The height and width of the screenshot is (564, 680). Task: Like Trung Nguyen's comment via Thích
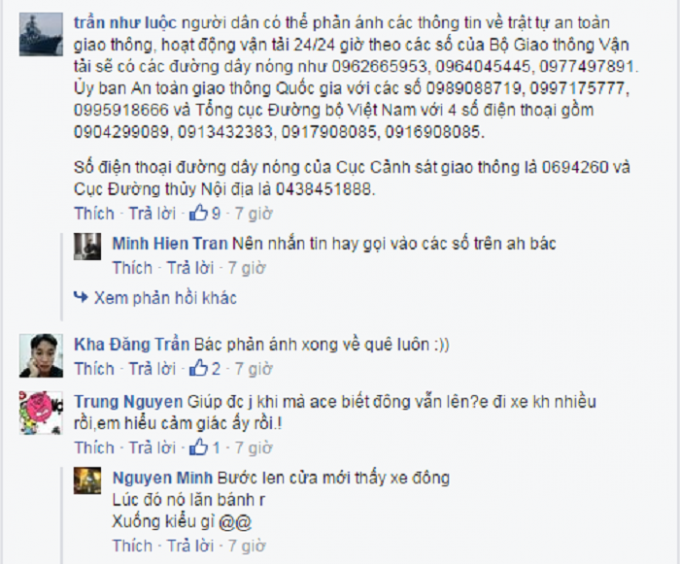[94, 447]
